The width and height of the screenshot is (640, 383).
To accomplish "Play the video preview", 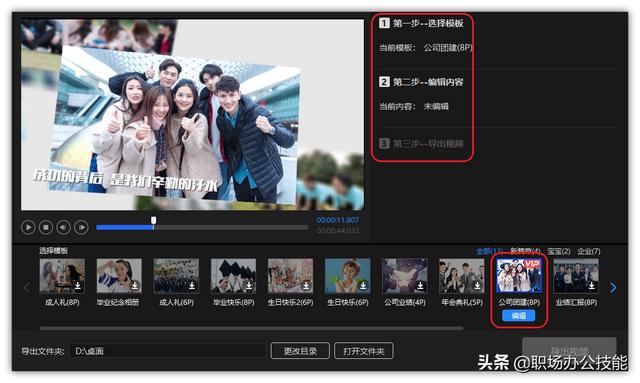I will pyautogui.click(x=28, y=227).
